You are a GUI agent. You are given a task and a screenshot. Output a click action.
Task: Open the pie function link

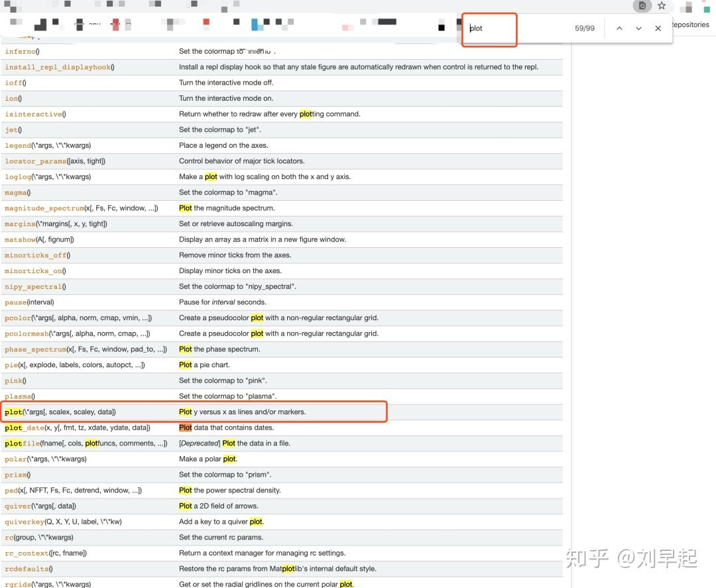(11, 365)
